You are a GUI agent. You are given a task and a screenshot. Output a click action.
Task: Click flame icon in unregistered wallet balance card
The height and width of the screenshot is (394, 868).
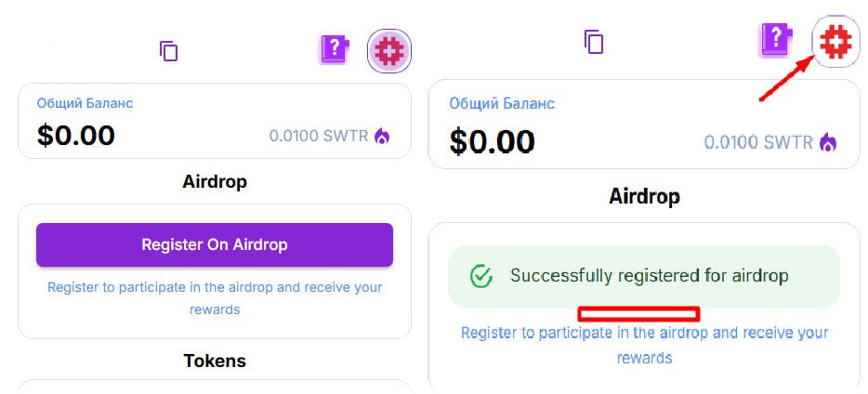point(382,136)
